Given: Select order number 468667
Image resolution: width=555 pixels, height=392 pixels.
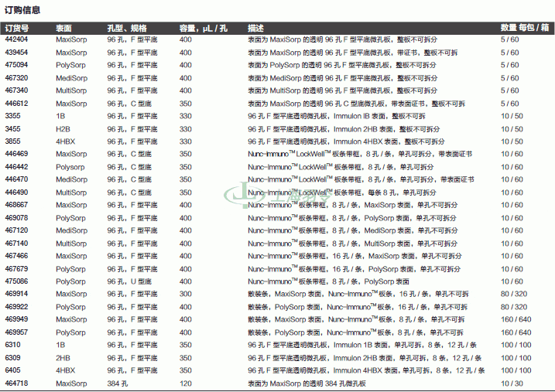Looking at the screenshot, I should (16, 205).
